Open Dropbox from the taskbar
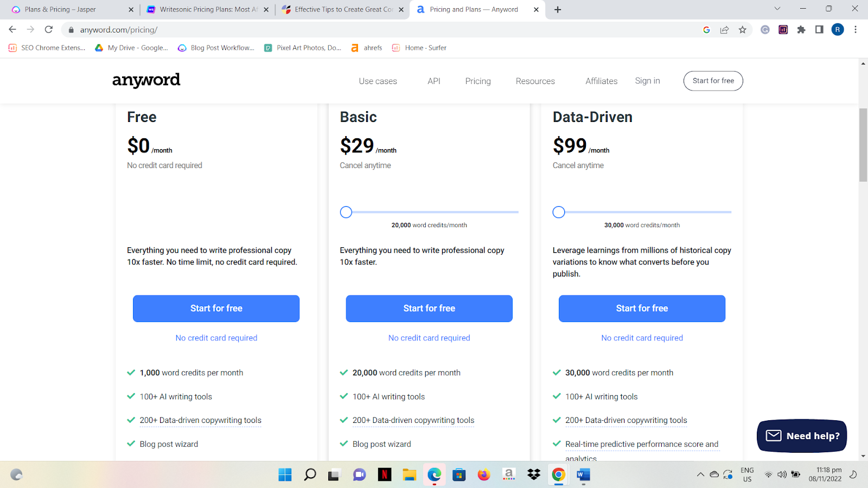This screenshot has height=488, width=868. point(534,475)
